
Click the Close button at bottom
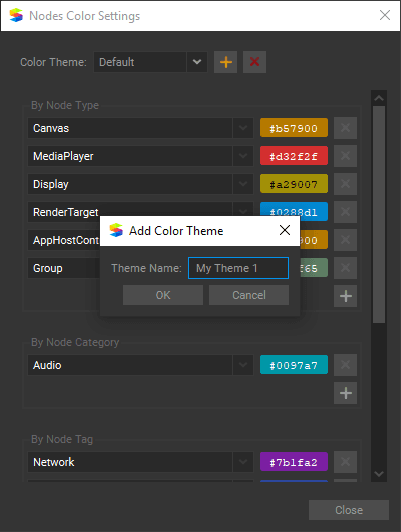coord(349,510)
